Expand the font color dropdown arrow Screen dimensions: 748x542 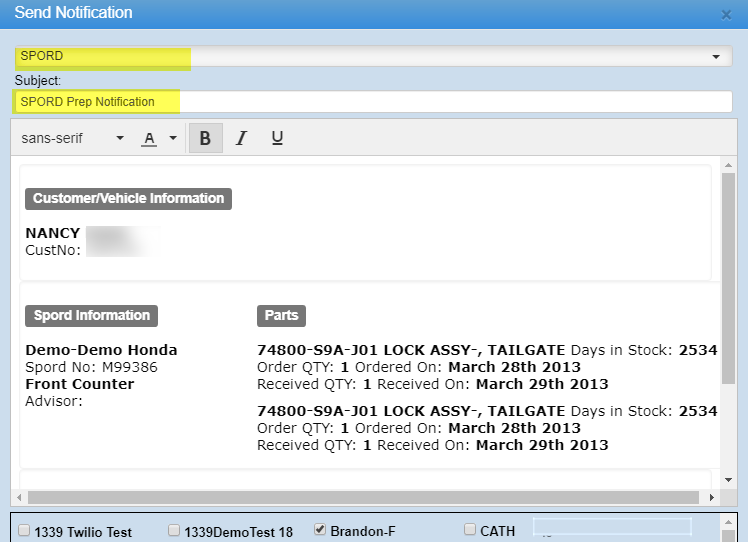(172, 138)
